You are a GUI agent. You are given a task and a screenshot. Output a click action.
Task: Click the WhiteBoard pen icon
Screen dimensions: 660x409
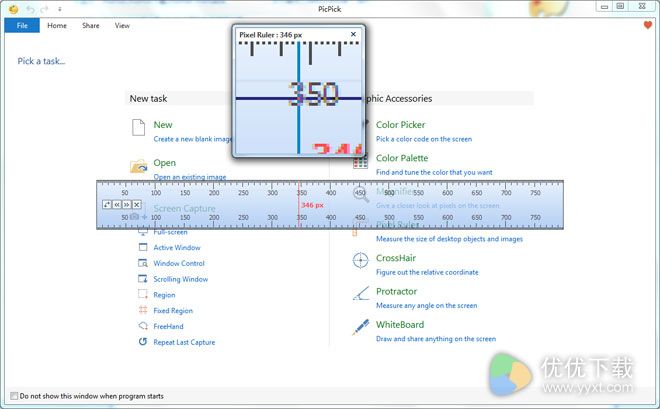tap(360, 327)
